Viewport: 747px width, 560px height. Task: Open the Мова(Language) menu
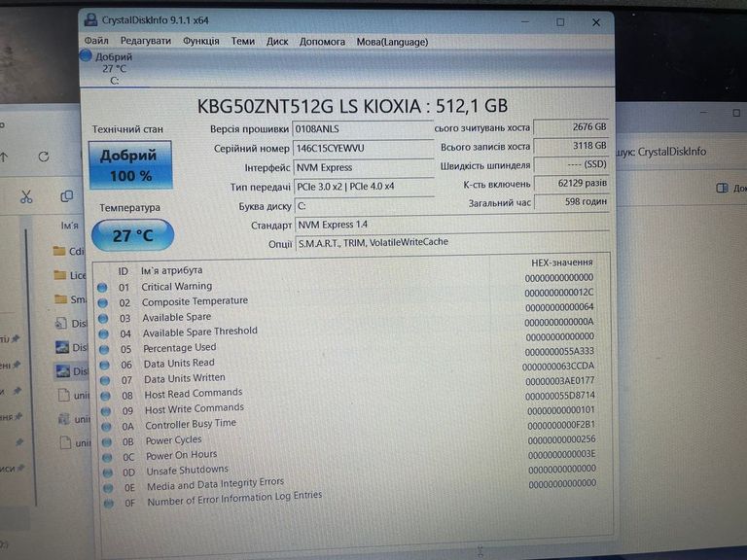coord(392,42)
